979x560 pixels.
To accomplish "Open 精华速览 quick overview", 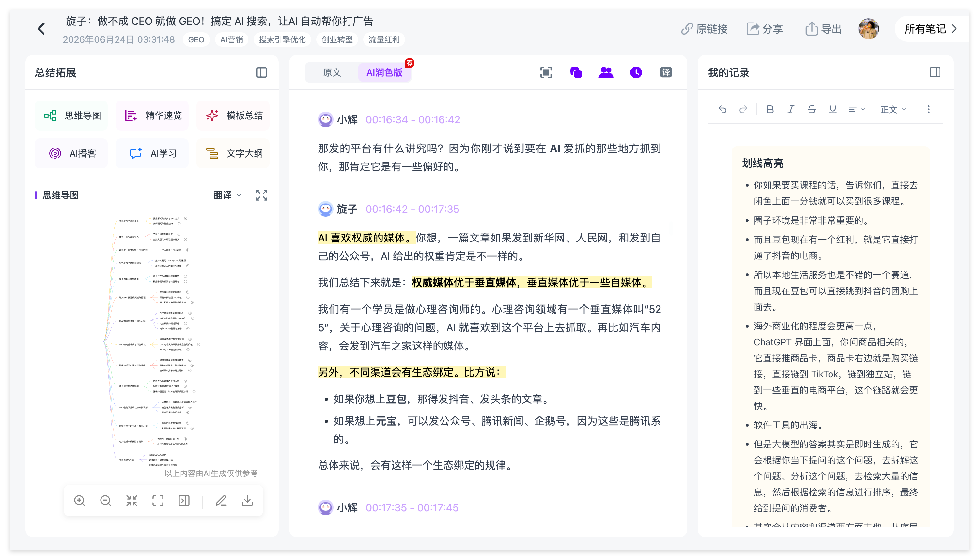I will pyautogui.click(x=153, y=116).
